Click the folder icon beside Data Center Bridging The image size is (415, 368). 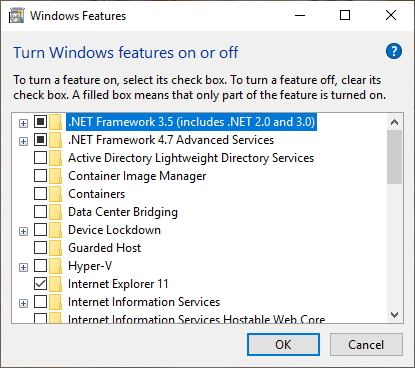(x=55, y=212)
